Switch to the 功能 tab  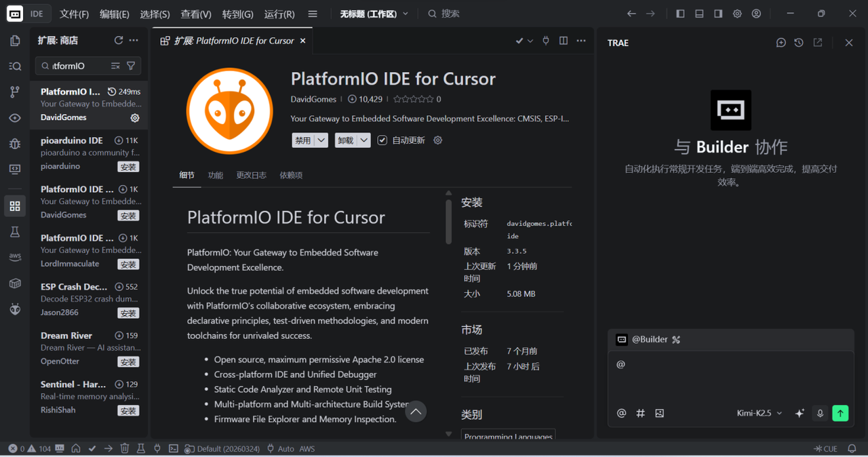[x=216, y=175]
